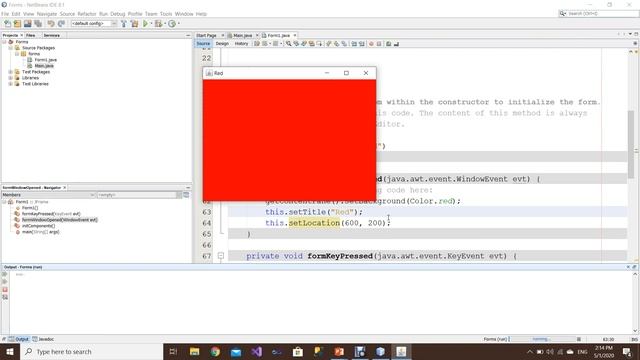Open the Window menu
The height and width of the screenshot is (360, 640).
point(184,14)
